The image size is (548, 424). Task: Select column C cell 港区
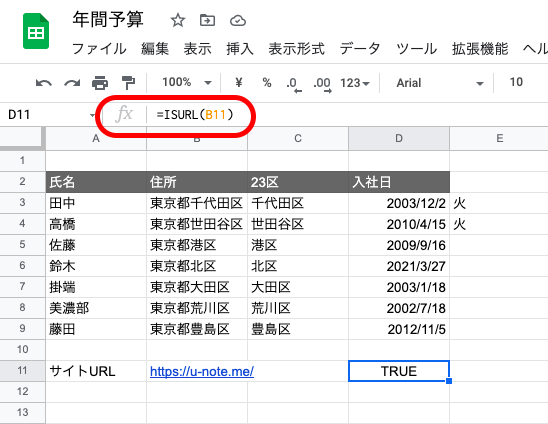[x=298, y=245]
